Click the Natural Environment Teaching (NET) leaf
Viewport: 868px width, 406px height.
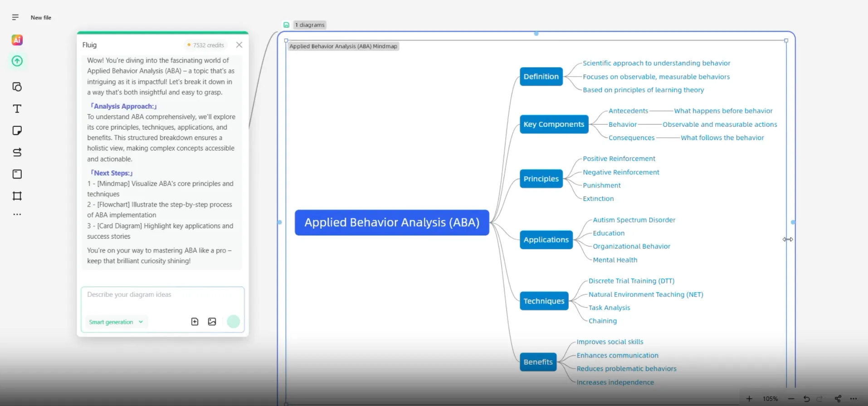[646, 295]
